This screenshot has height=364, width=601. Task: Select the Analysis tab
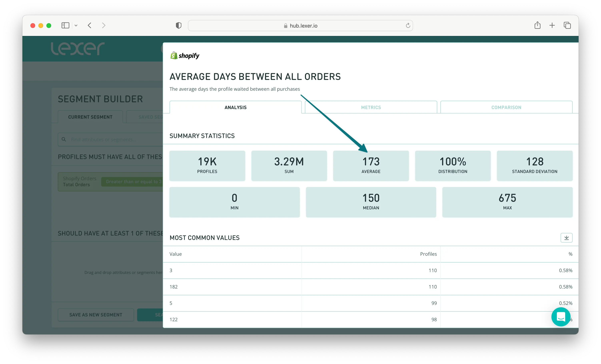coord(235,107)
